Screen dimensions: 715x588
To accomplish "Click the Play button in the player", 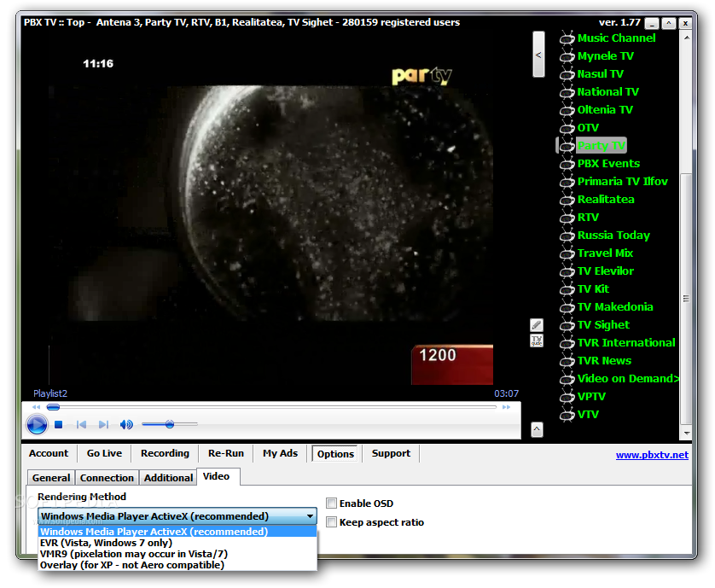I will [x=37, y=425].
